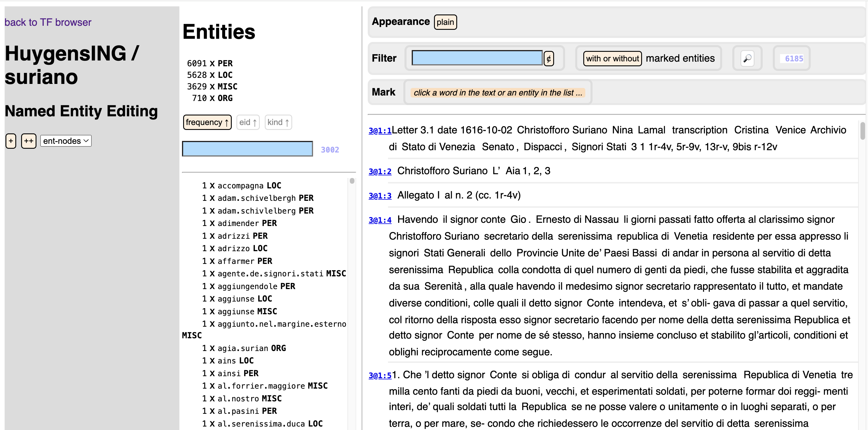Click 'Ernesto' in section 3@1:4

pyautogui.click(x=553, y=219)
